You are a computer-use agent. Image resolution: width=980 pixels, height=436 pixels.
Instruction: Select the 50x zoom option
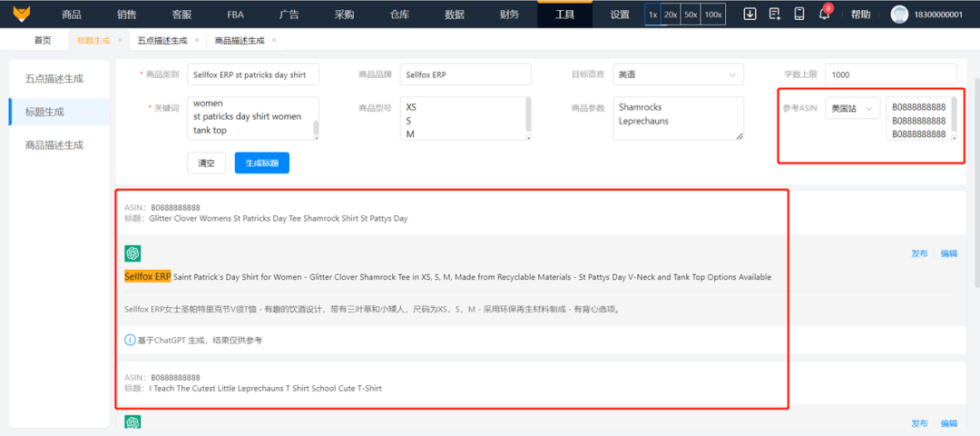691,15
